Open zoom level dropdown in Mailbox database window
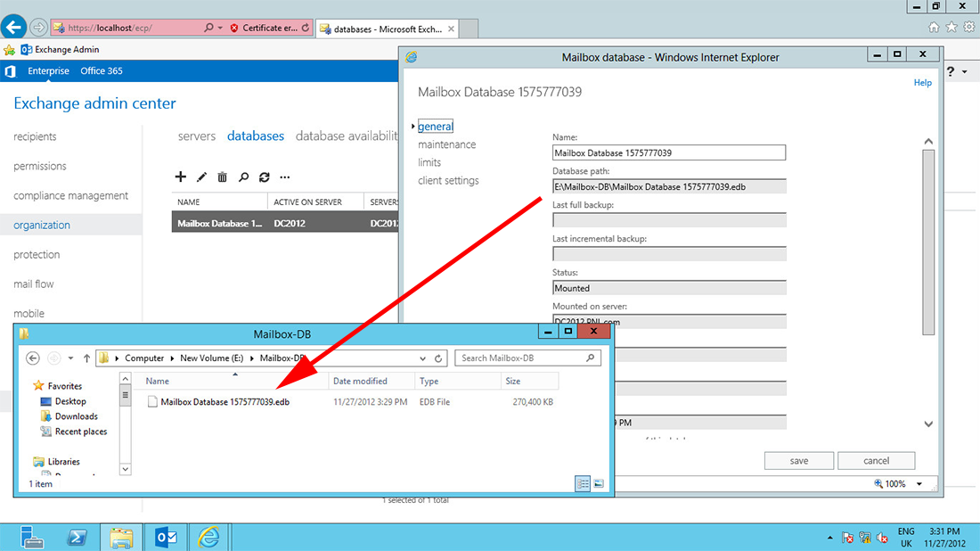The image size is (980, 551). pyautogui.click(x=919, y=484)
